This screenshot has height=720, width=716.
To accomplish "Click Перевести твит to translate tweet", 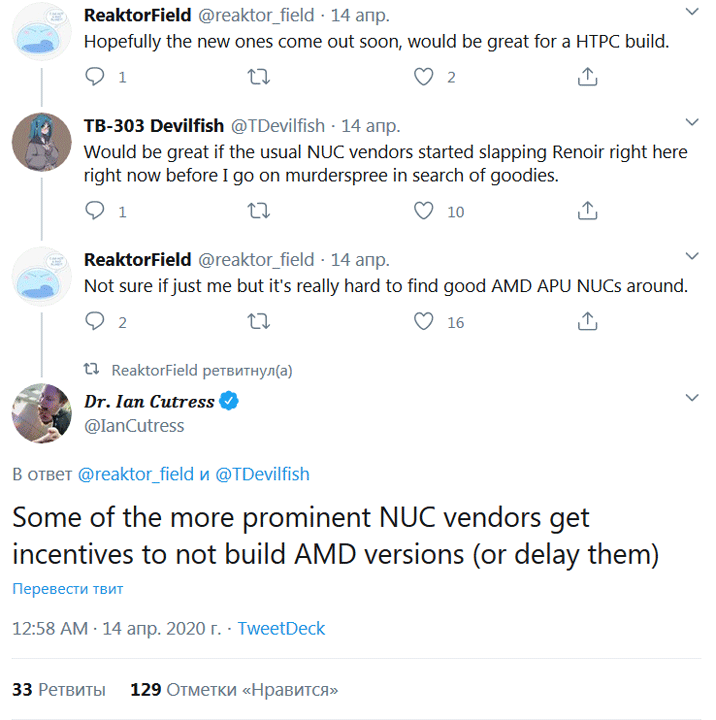I will pyautogui.click(x=67, y=589).
